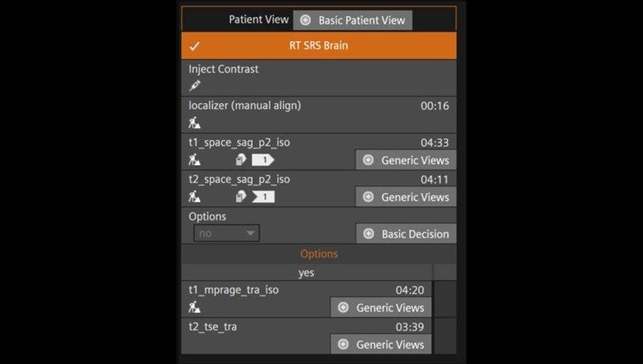Viewport: 643px width, 364px height.
Task: Open Generic Views for t2_tse_tra
Action: (x=381, y=345)
